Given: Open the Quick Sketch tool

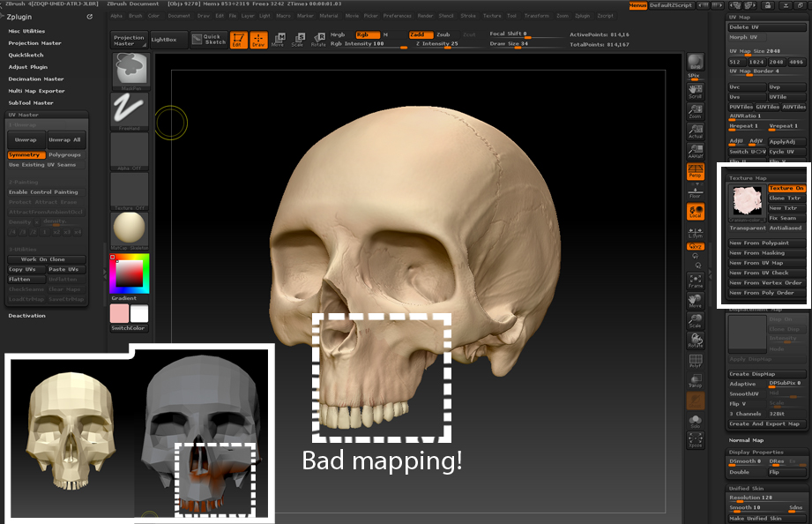Looking at the screenshot, I should pyautogui.click(x=210, y=40).
